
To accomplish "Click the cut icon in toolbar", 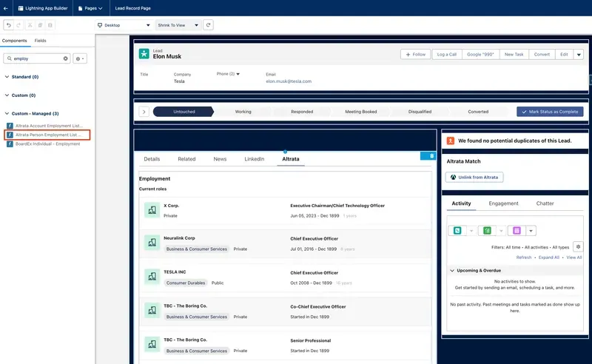I will [x=30, y=25].
